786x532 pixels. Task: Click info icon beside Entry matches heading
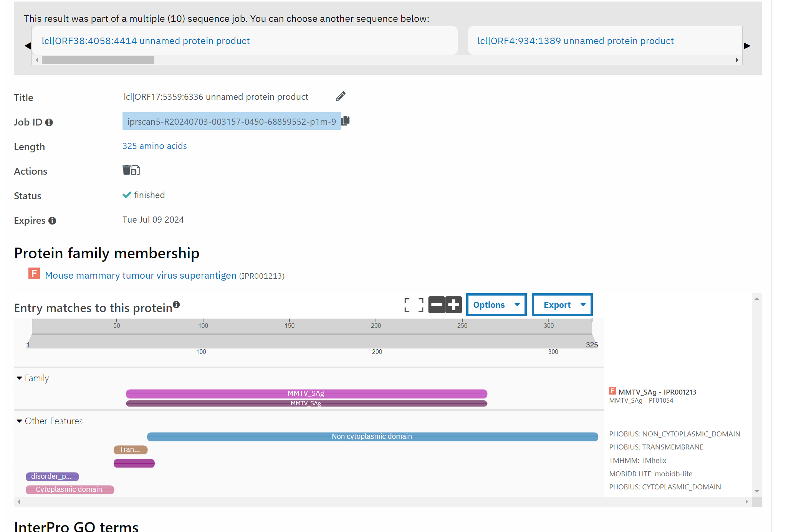(176, 304)
